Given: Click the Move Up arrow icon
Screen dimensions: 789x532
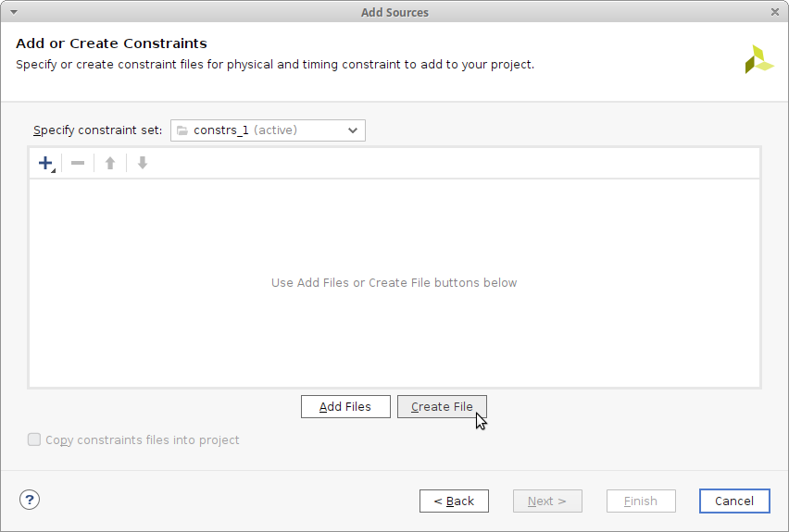Looking at the screenshot, I should (110, 163).
